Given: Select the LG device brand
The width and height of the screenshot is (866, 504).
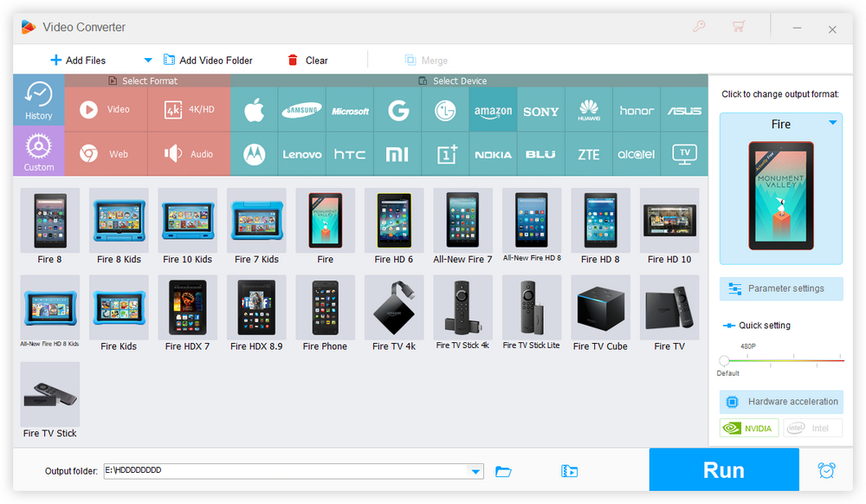Looking at the screenshot, I should click(x=445, y=110).
